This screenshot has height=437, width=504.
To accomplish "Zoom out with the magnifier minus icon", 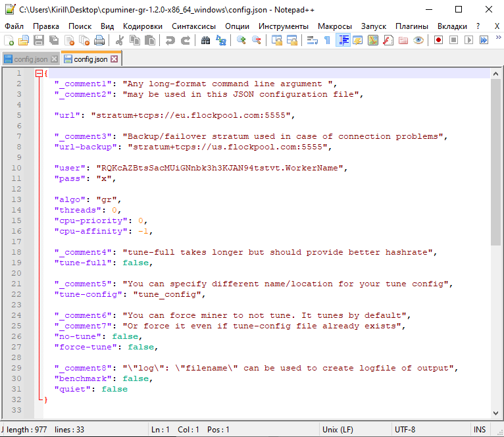I will (257, 41).
